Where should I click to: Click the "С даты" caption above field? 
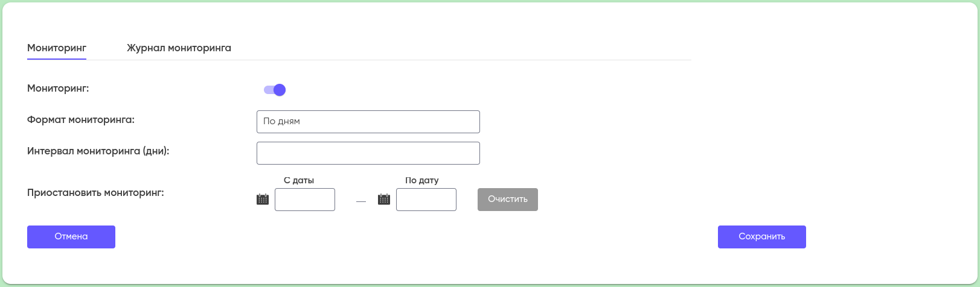click(x=299, y=180)
